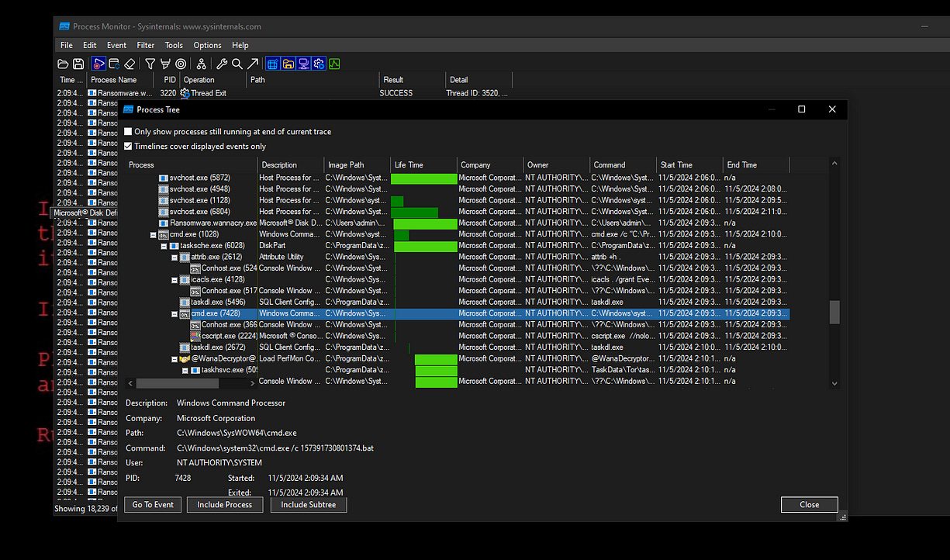Toggle the Autoscroll toolbar icon

point(114,64)
